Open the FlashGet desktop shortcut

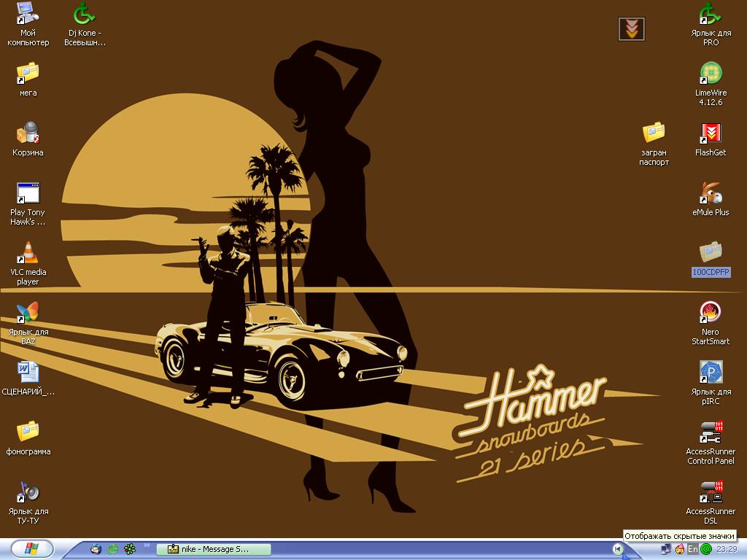click(710, 133)
